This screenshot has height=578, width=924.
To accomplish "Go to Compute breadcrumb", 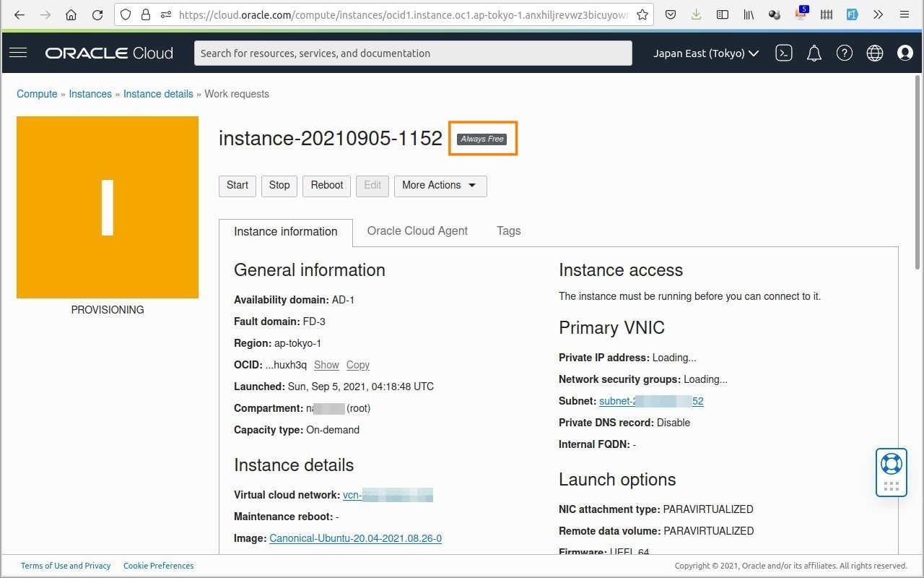I will click(x=37, y=94).
